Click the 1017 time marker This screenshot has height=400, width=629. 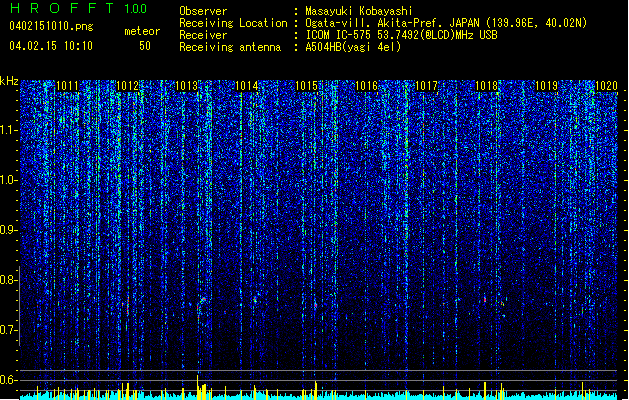pyautogui.click(x=426, y=86)
